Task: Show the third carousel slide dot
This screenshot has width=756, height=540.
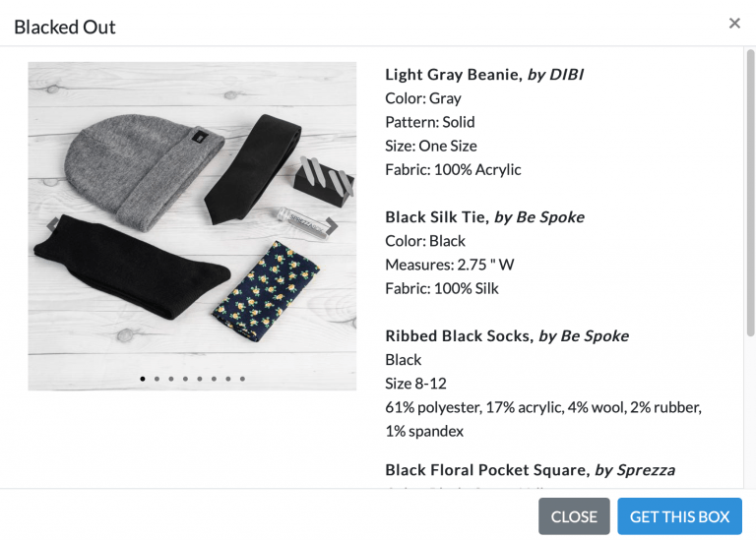Action: point(171,379)
